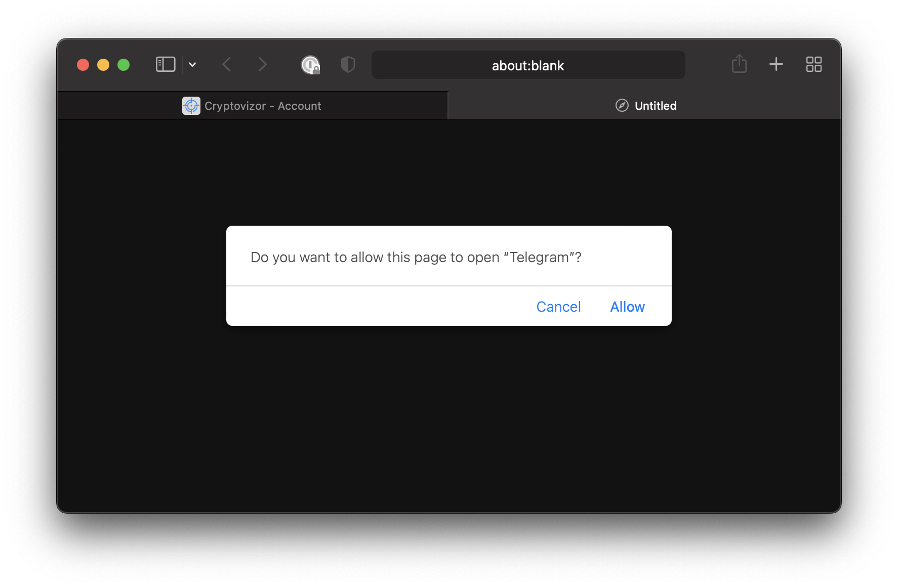Allow the page to open Telegram
Image resolution: width=898 pixels, height=588 pixels.
(x=627, y=307)
